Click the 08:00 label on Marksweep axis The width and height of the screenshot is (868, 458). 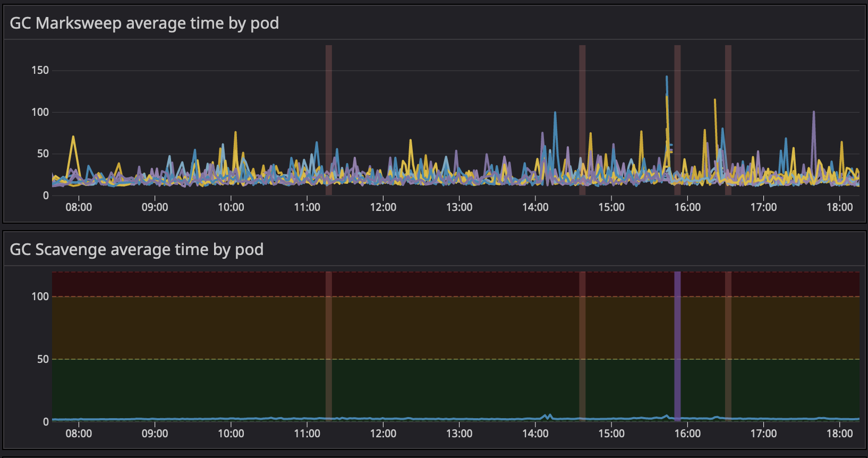click(x=79, y=207)
